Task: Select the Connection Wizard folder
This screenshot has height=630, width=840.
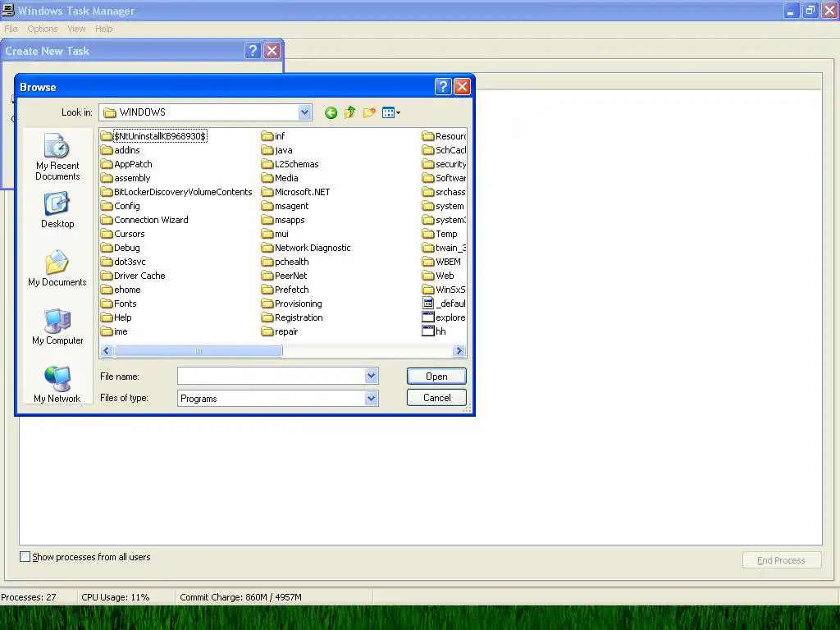Action: coord(144,220)
